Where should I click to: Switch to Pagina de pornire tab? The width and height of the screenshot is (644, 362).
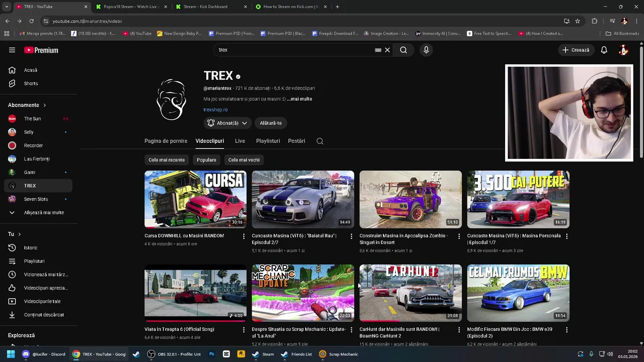pos(166,141)
